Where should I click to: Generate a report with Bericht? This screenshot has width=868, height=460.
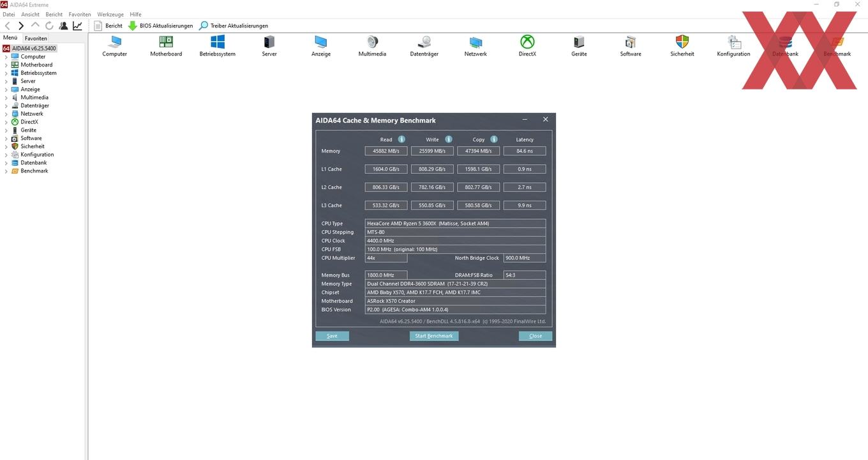point(108,26)
